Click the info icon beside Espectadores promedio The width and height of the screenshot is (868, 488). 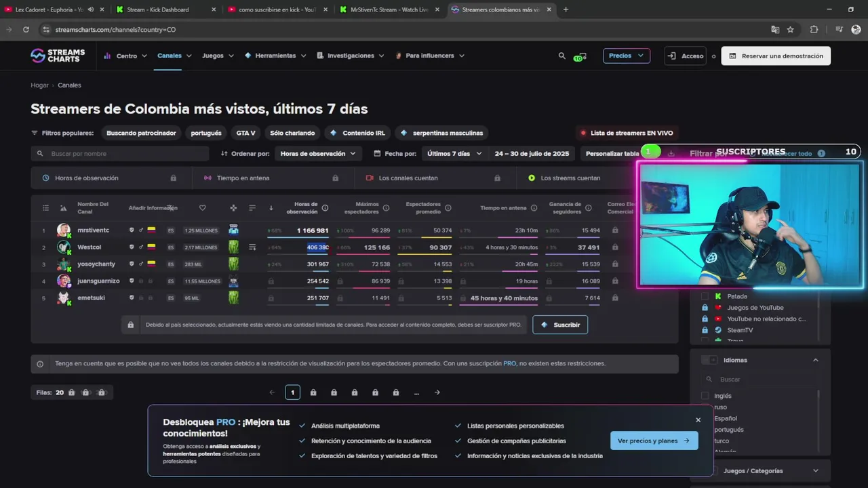pos(448,208)
